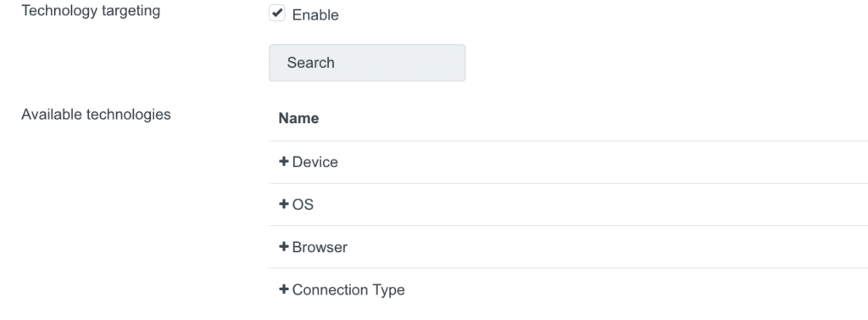Click the plus icon beside Browser
The width and height of the screenshot is (868, 320).
coord(284,247)
